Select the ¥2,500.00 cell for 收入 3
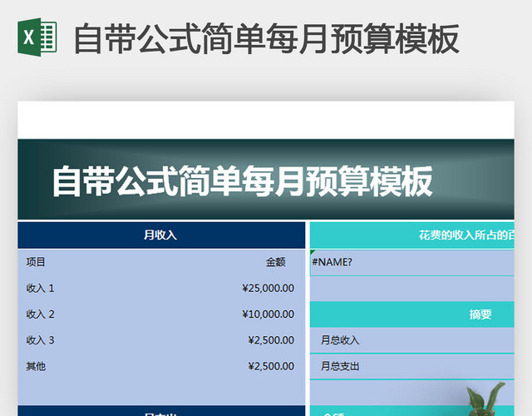Screen dimensions: 532x416 [x=271, y=340]
